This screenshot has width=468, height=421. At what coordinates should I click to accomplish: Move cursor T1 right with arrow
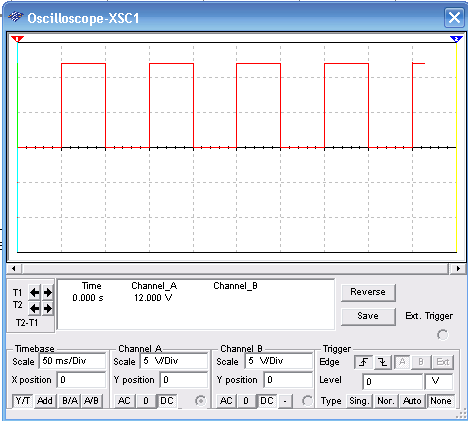48,293
